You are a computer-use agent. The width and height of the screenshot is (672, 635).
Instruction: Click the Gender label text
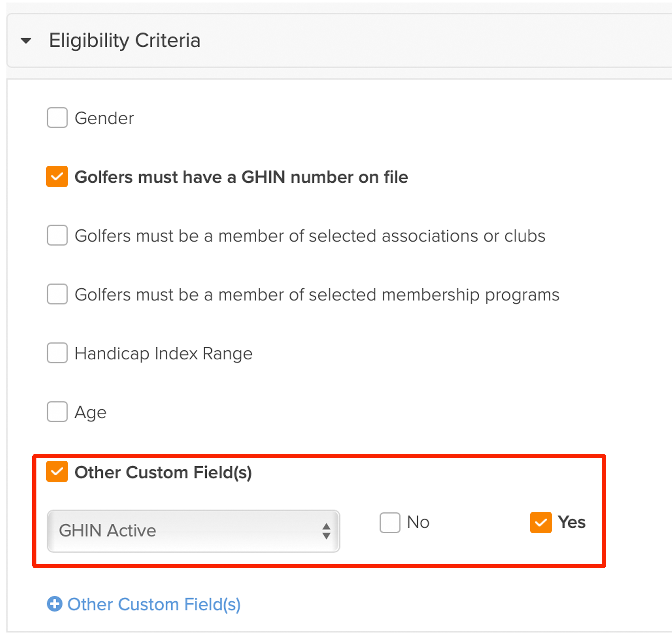pos(104,118)
